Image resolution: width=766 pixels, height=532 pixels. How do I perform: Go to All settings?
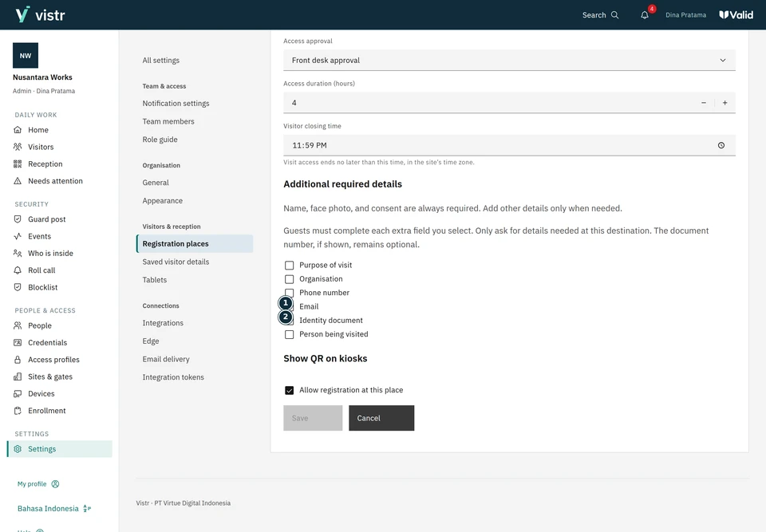pyautogui.click(x=160, y=61)
